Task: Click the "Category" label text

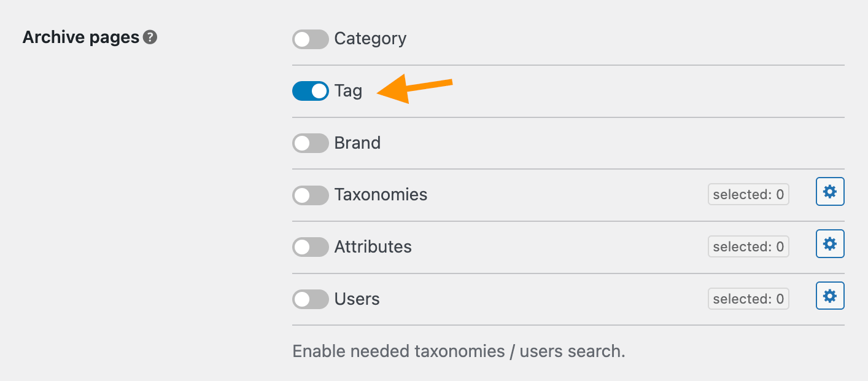Action: (x=370, y=39)
